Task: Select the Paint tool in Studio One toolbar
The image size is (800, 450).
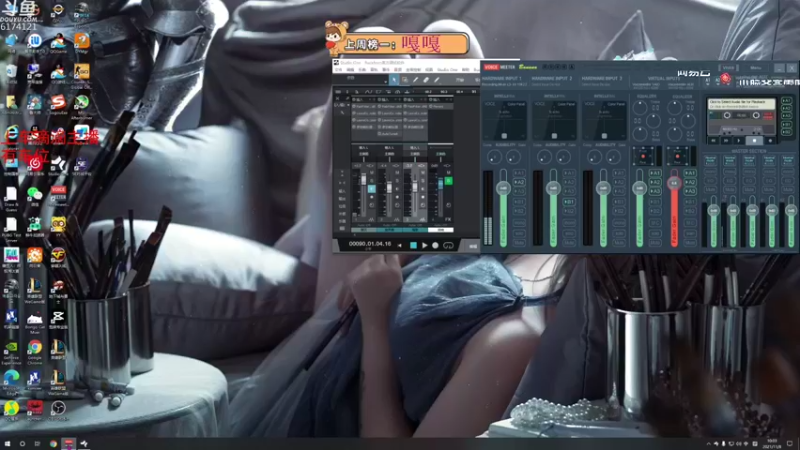Action: [437, 80]
